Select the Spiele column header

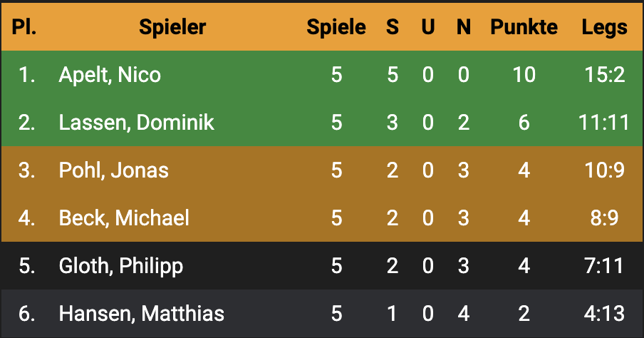pyautogui.click(x=336, y=27)
